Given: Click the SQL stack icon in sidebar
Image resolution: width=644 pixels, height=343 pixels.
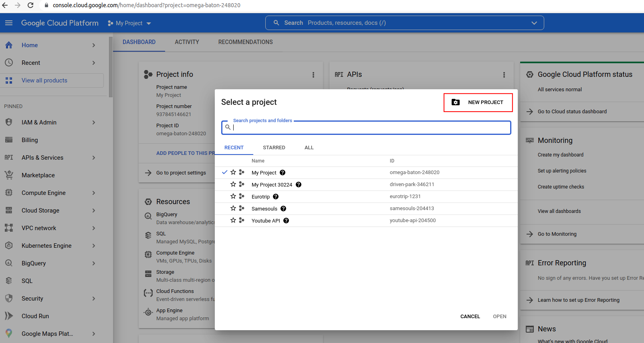Looking at the screenshot, I should coord(9,281).
